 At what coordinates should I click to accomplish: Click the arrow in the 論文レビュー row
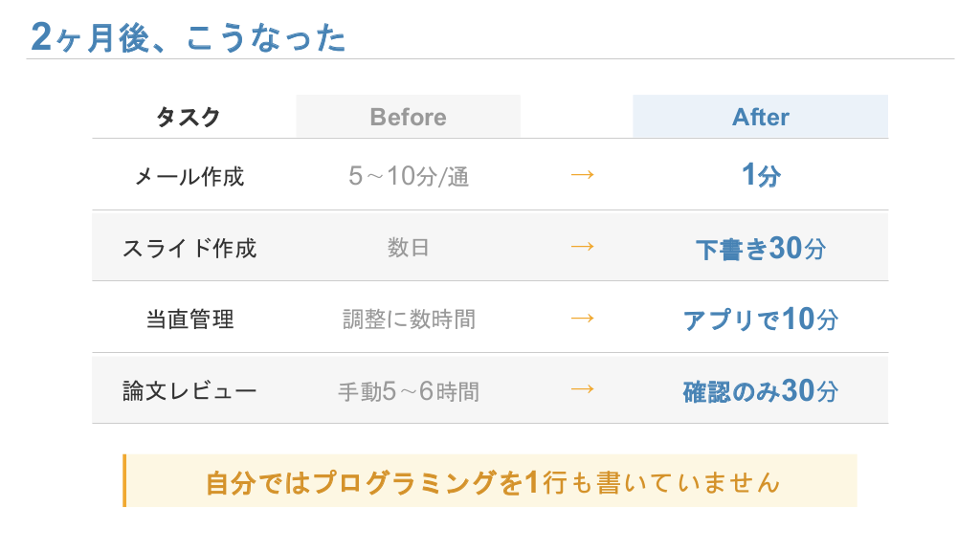582,388
